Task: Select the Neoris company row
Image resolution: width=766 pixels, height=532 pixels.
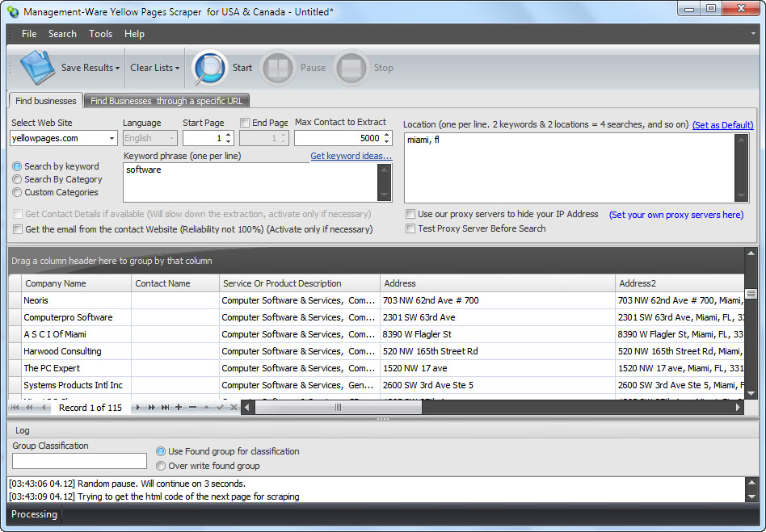Action: pyautogui.click(x=377, y=300)
